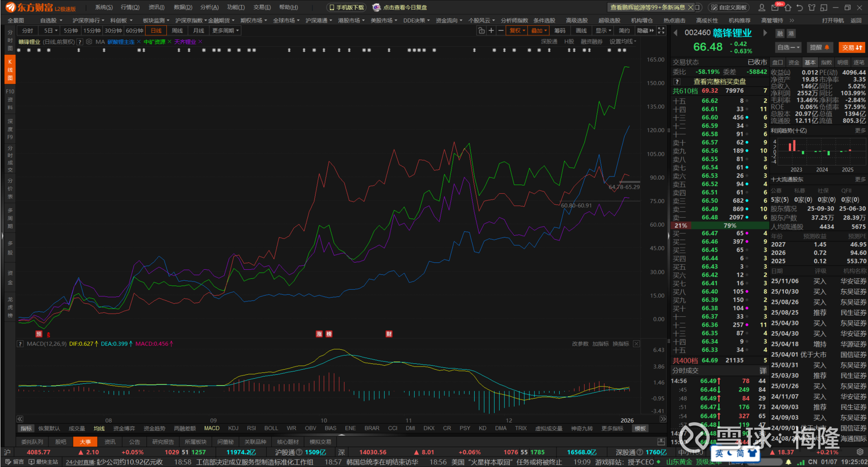Expand chart to fullscreen with the expand icon

tap(661, 30)
